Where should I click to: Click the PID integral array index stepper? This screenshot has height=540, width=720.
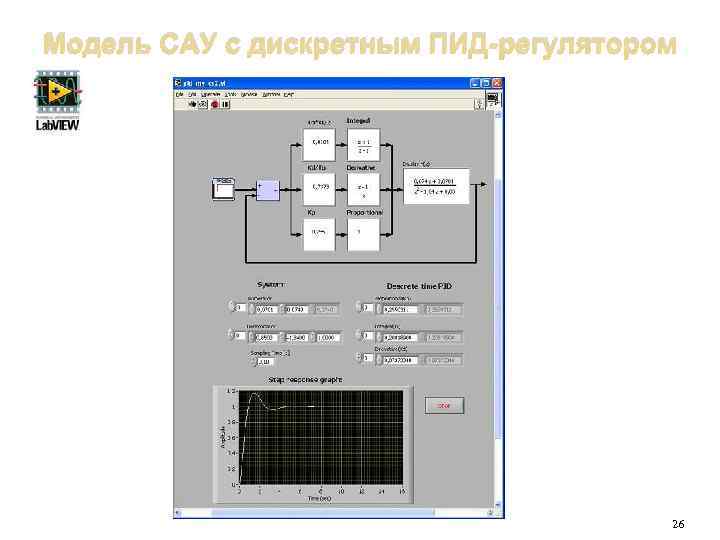pyautogui.click(x=358, y=335)
